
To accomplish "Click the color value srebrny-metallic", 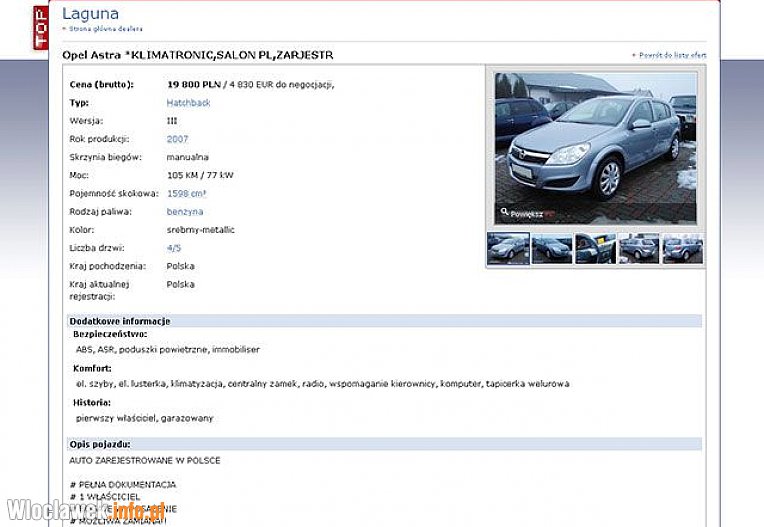I will [x=201, y=230].
